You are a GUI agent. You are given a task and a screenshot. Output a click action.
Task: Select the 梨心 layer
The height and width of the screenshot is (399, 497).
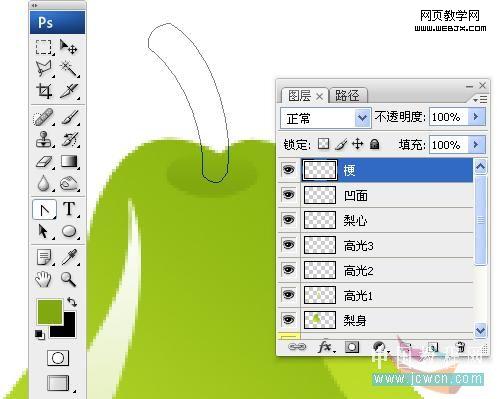(387, 220)
